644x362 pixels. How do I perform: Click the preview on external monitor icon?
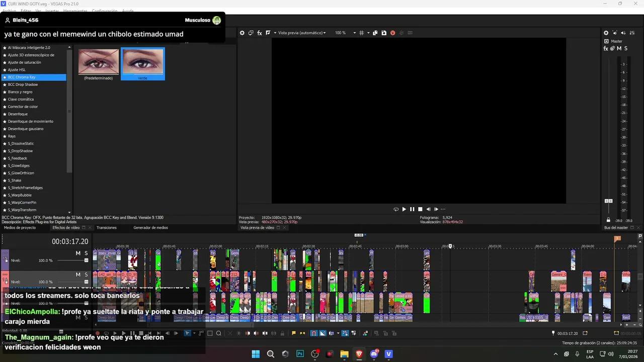251,33
